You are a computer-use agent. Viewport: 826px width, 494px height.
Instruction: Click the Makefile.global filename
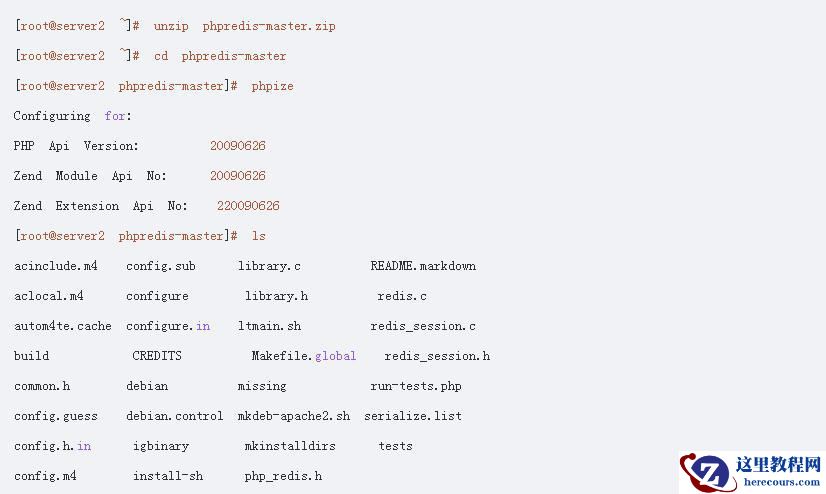tap(303, 356)
